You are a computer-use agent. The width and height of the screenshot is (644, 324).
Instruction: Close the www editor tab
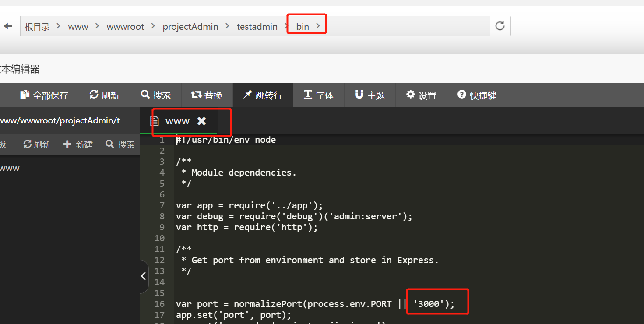pos(201,121)
